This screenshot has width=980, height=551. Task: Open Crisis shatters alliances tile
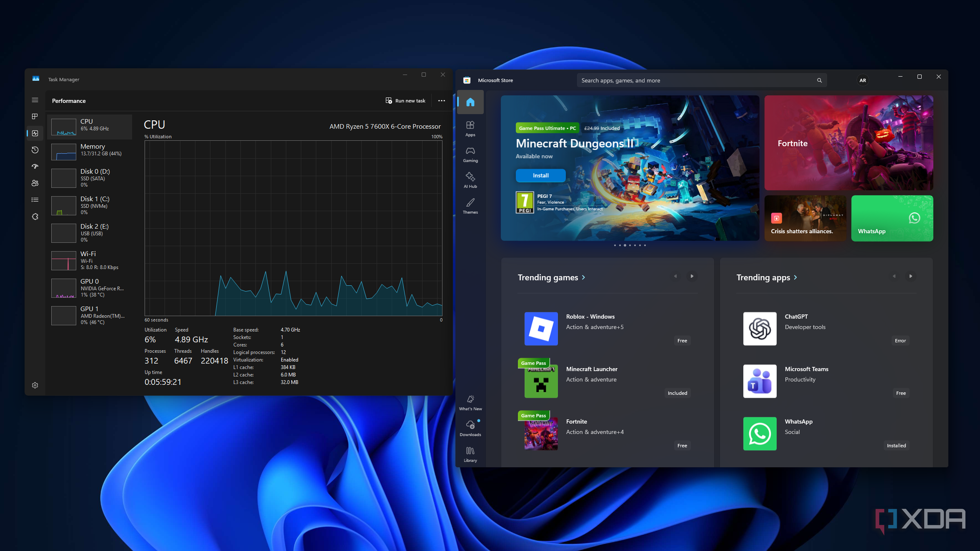805,218
